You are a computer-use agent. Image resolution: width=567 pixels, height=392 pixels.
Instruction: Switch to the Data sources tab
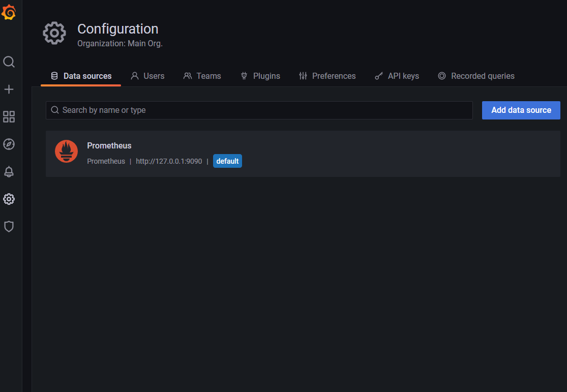tap(81, 76)
